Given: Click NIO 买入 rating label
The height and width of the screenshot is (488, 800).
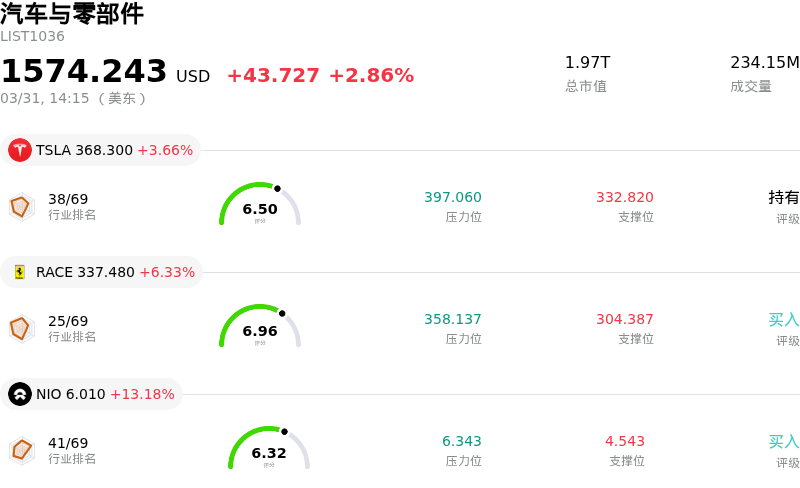Looking at the screenshot, I should (784, 441).
